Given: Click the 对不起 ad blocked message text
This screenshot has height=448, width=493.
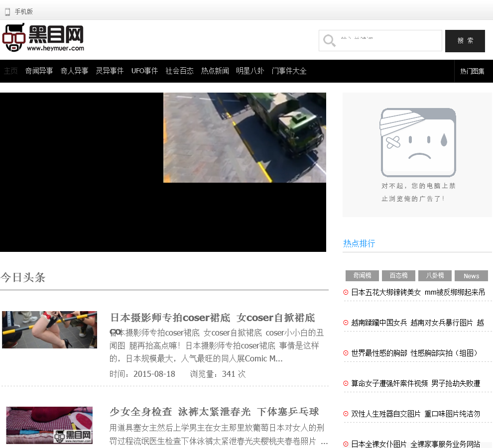Looking at the screenshot, I should pos(418,193).
